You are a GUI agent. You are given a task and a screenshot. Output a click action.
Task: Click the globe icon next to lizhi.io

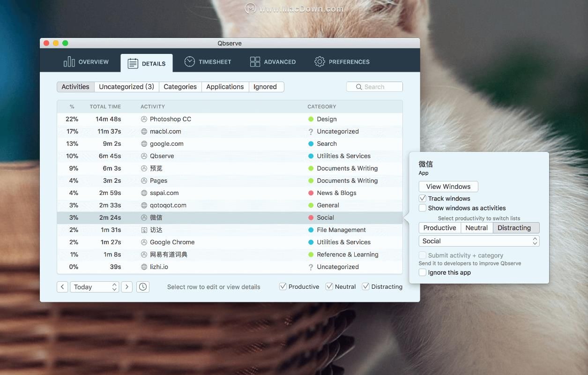pyautogui.click(x=144, y=267)
